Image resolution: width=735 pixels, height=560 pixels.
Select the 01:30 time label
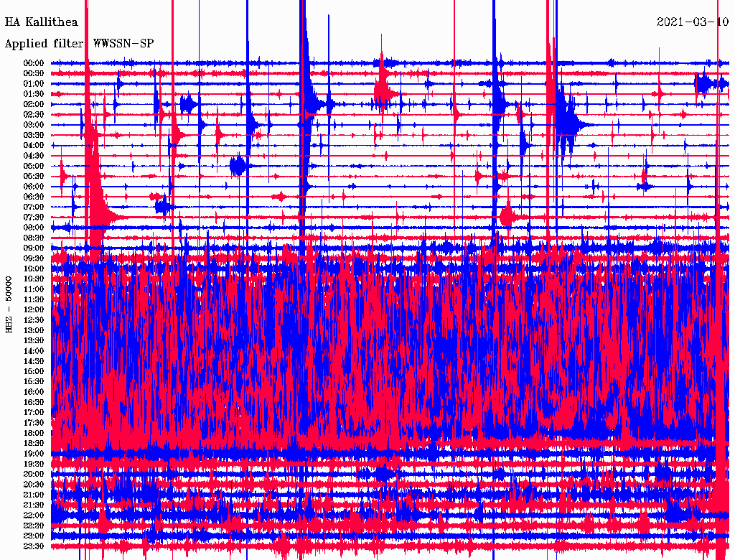click(34, 94)
